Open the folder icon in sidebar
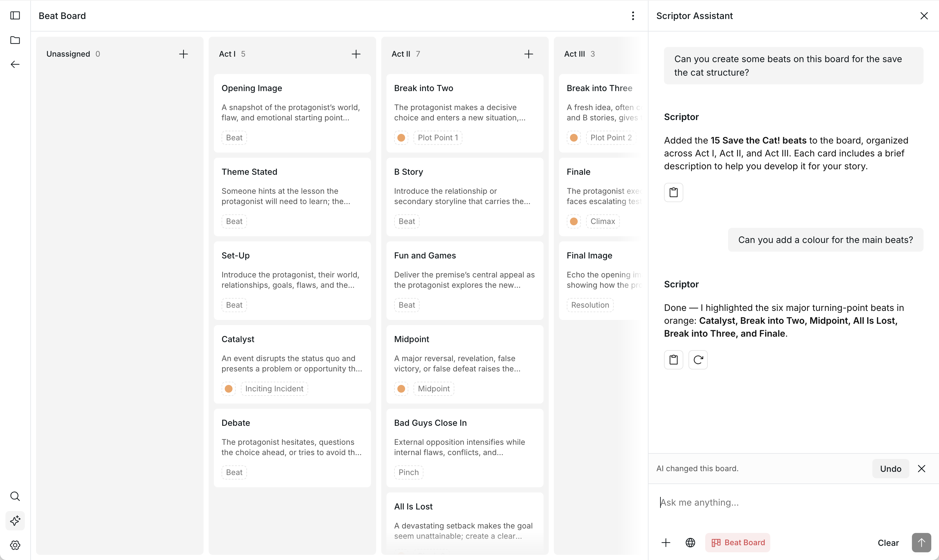939x560 pixels. 15,40
